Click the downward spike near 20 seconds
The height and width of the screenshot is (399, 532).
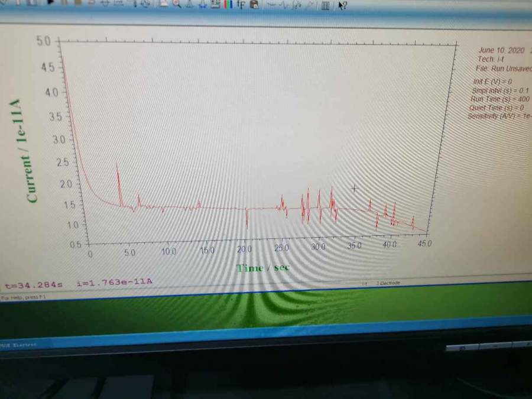(247, 218)
